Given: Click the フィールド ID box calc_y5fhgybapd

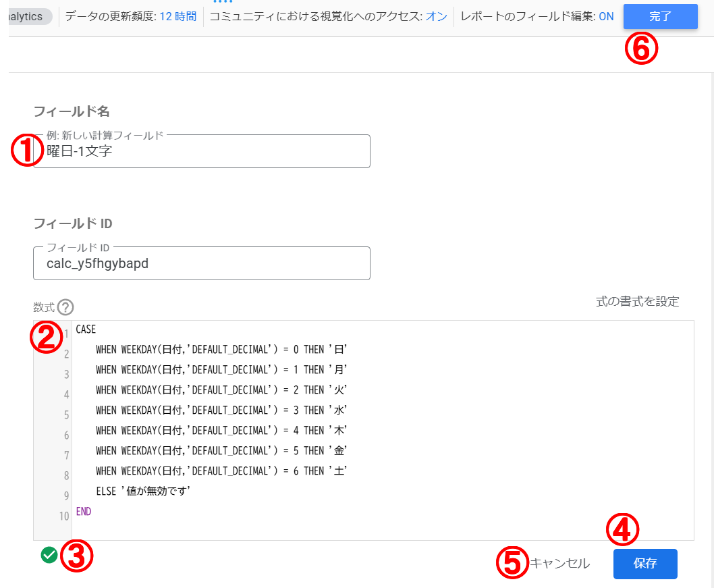Looking at the screenshot, I should 201,263.
